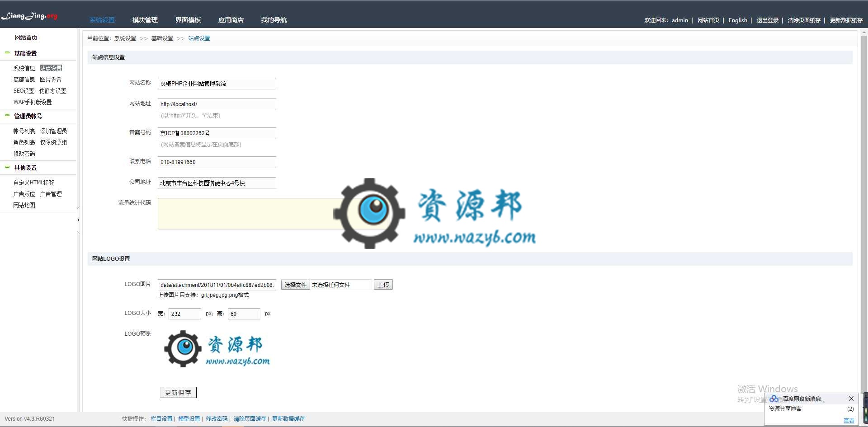Open 修改密码 in the sidebar

click(24, 154)
